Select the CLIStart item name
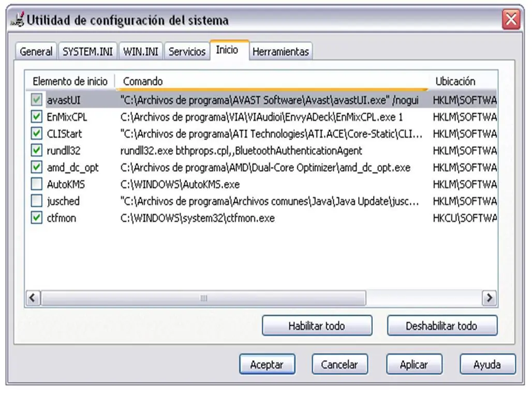 [x=65, y=134]
